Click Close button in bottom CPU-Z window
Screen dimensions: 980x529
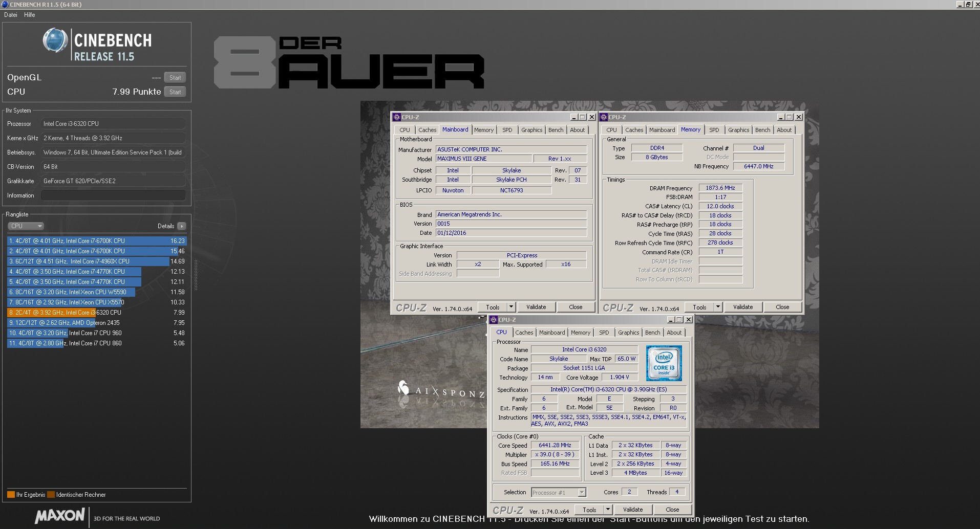(672, 510)
